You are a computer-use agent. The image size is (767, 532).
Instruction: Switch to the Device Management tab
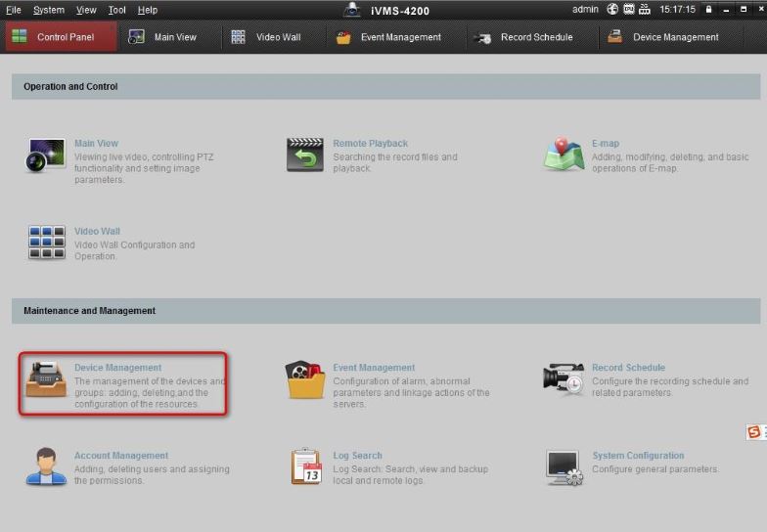coord(671,37)
